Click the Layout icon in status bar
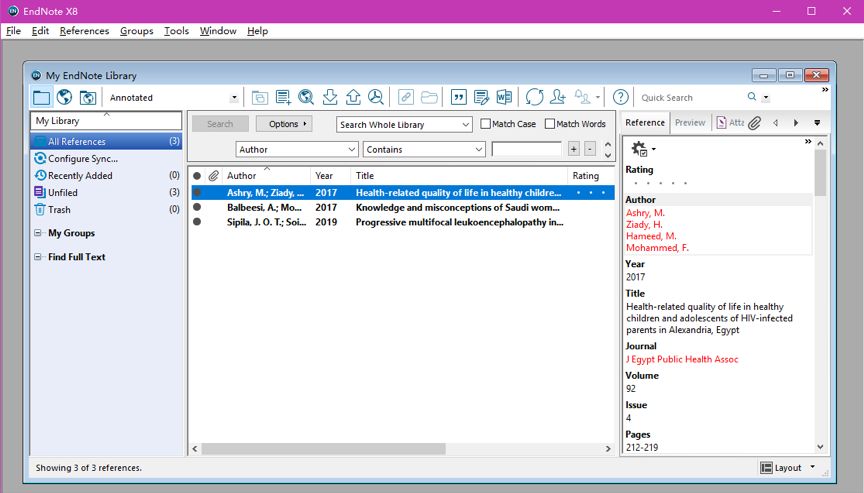864x493 pixels. pyautogui.click(x=766, y=468)
